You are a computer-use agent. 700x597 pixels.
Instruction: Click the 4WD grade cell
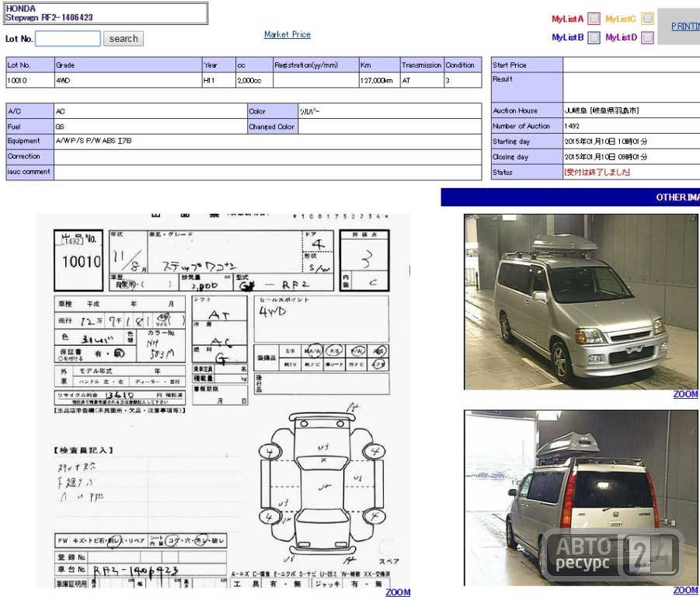(128, 80)
